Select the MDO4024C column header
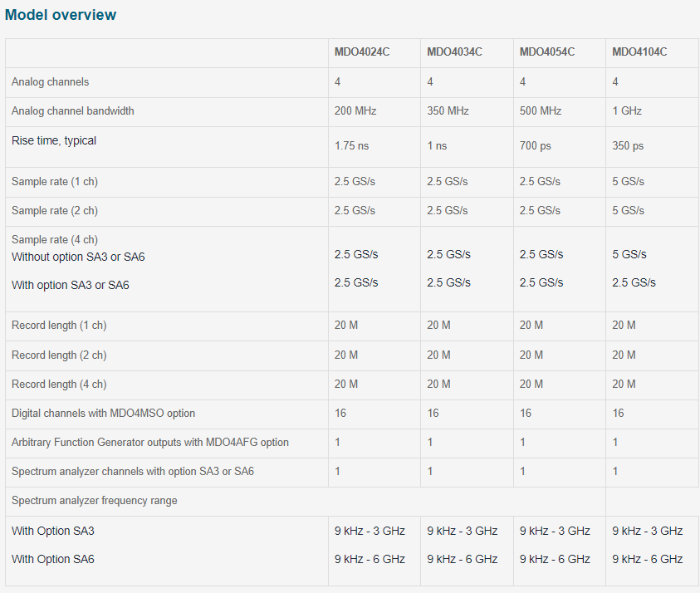700x593 pixels. [362, 51]
